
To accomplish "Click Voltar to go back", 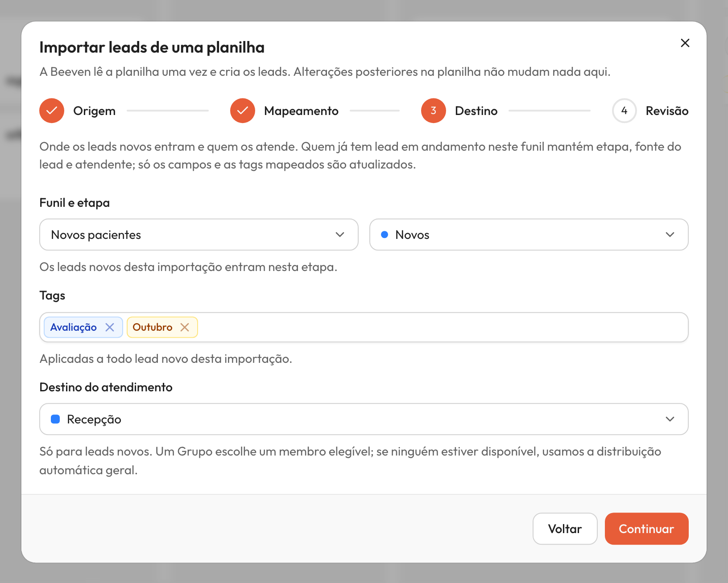I will pyautogui.click(x=565, y=529).
